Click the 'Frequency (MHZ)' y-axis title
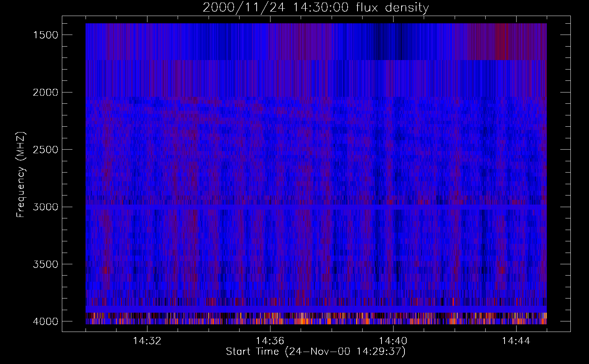Viewport: 589px width, 364px height. click(21, 175)
